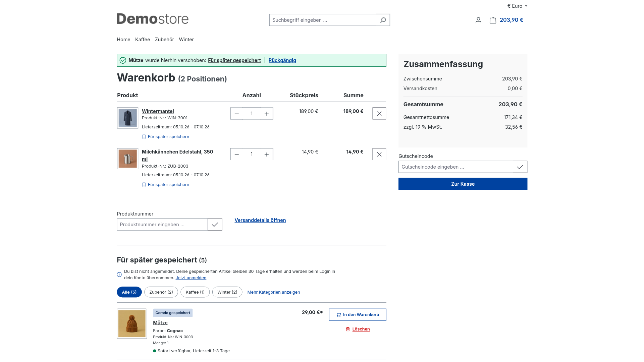Select the Alle (5) filter
Screen dimensions: 644x362
pyautogui.click(x=129, y=292)
